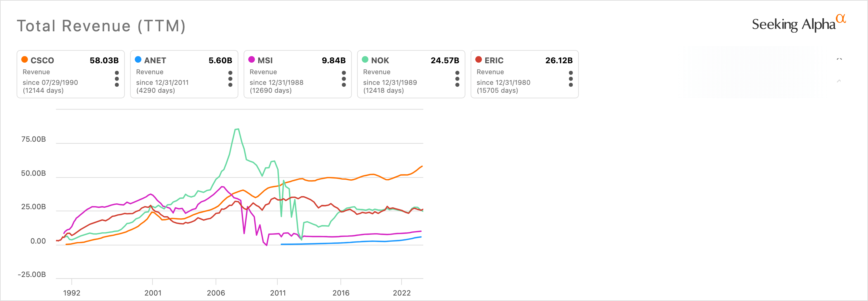The height and width of the screenshot is (301, 868).
Task: Click the NOK since-date text
Action: [389, 82]
